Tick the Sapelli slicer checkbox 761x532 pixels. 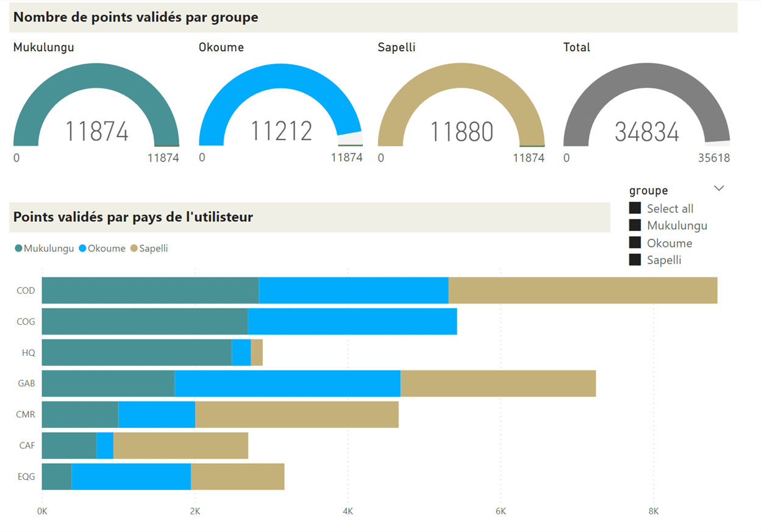click(x=635, y=260)
